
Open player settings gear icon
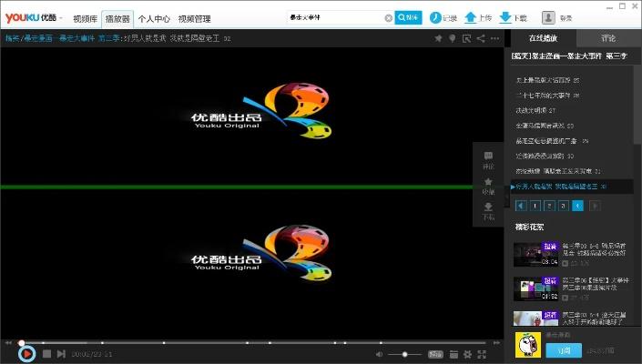point(467,353)
